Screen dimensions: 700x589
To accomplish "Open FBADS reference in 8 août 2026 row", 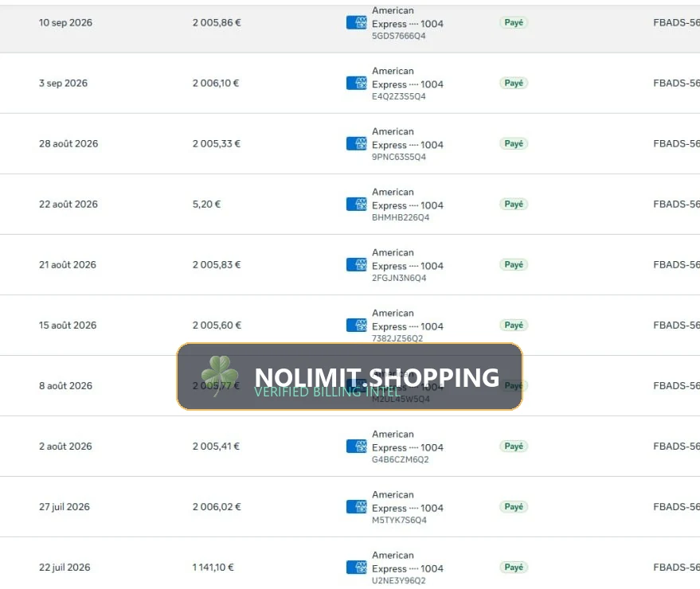I will (676, 386).
